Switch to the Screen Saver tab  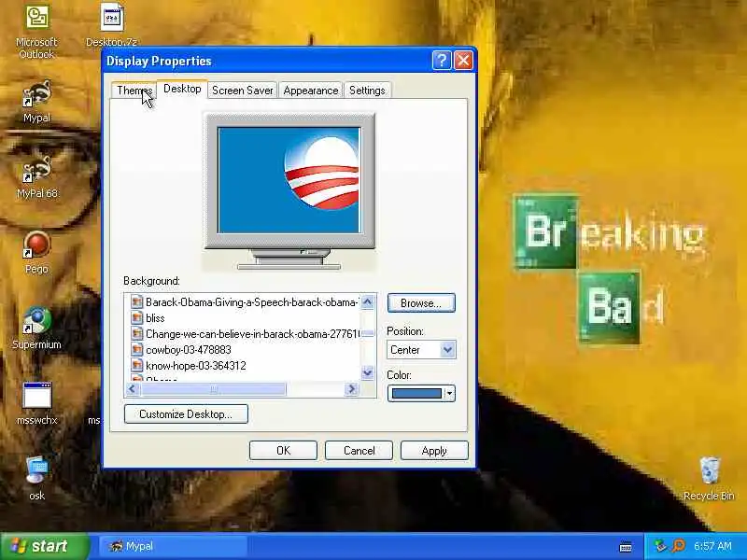[x=243, y=91]
